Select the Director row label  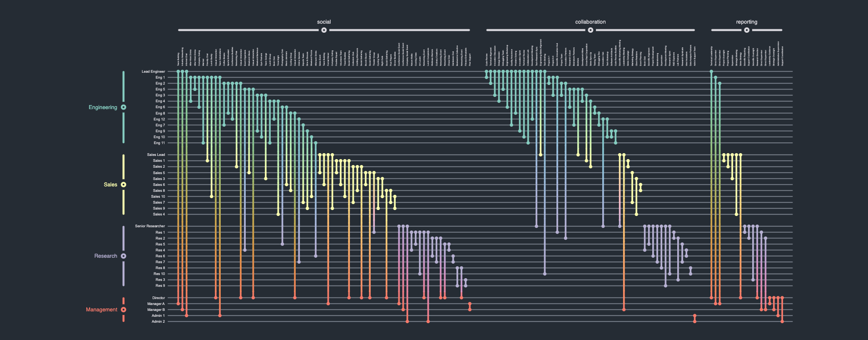click(159, 298)
